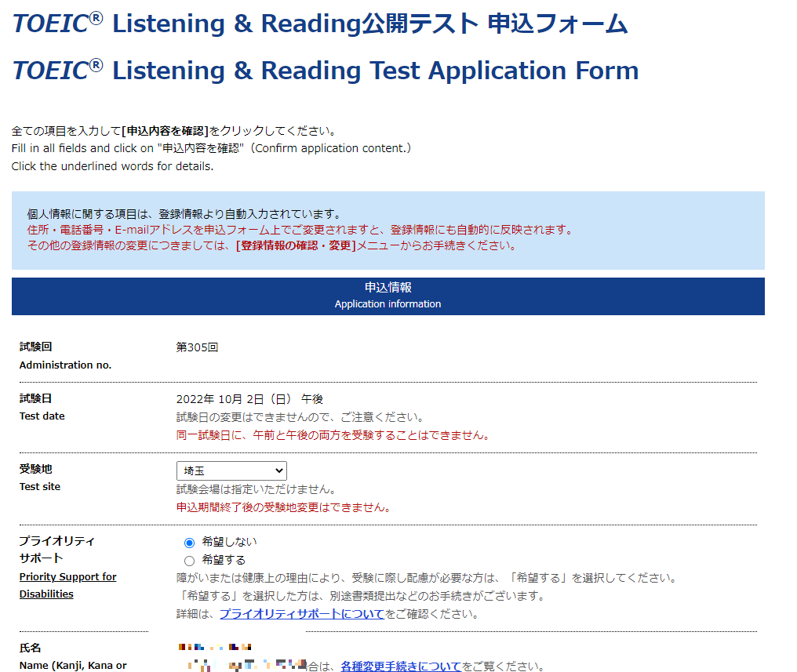797x672 pixels.
Task: Click the 氏名 Name label
Action: [x=73, y=657]
